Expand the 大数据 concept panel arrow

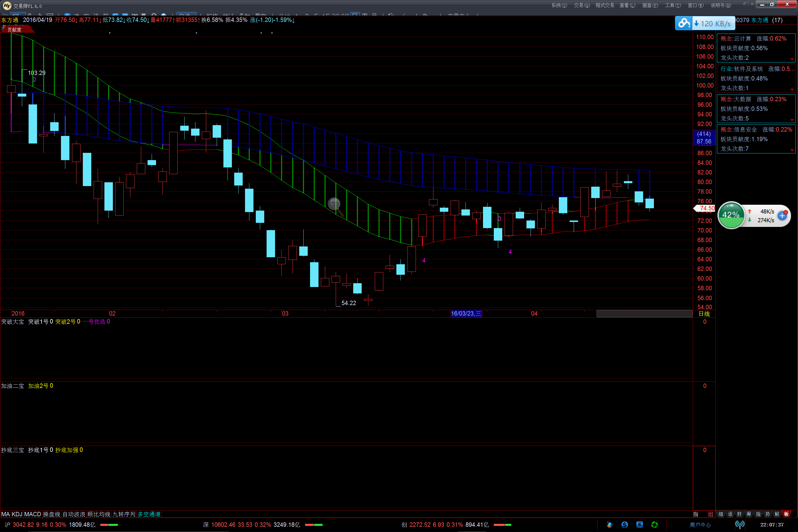(x=792, y=120)
